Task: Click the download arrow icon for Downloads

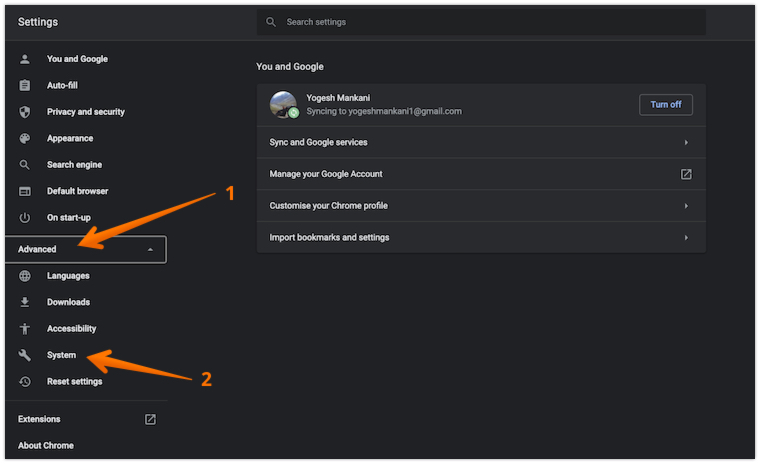Action: pos(25,302)
